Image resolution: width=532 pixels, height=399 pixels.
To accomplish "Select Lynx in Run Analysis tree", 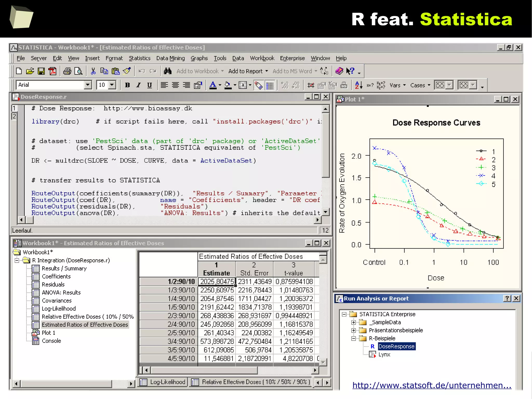I will (x=384, y=355).
